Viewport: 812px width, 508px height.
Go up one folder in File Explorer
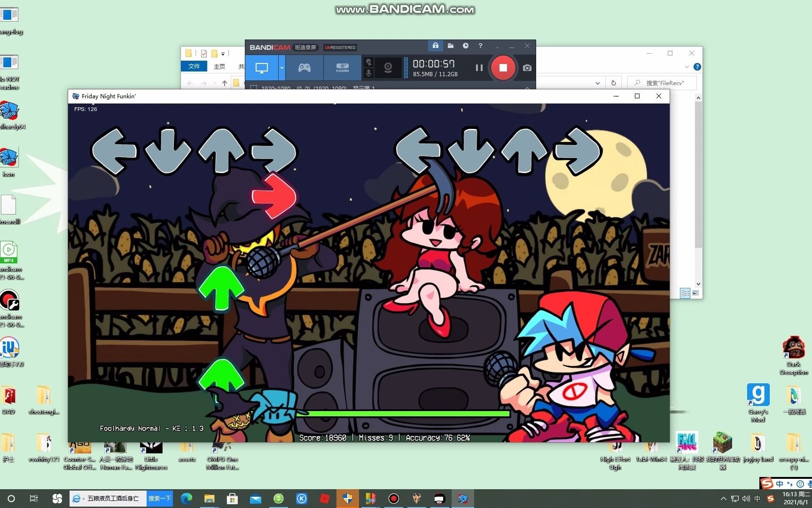tap(225, 83)
